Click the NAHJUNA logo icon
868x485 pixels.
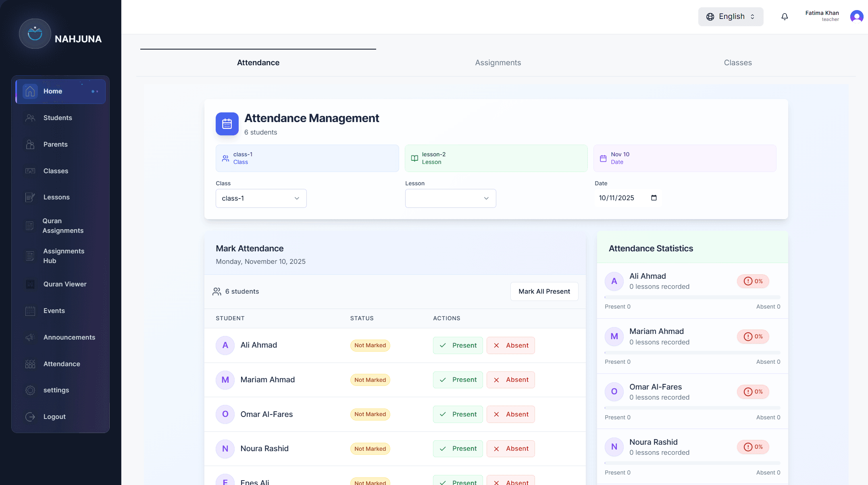coord(35,34)
